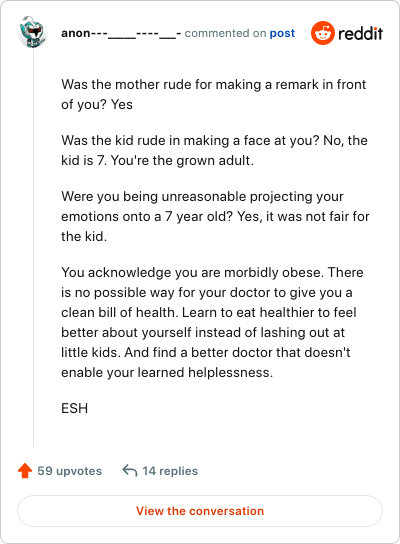
Task: Click the "commented on" text in header
Action: click(x=225, y=33)
